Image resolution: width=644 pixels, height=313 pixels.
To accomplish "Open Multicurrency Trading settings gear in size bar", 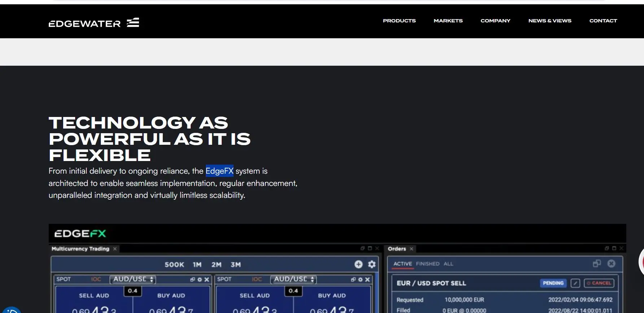I will [x=372, y=264].
